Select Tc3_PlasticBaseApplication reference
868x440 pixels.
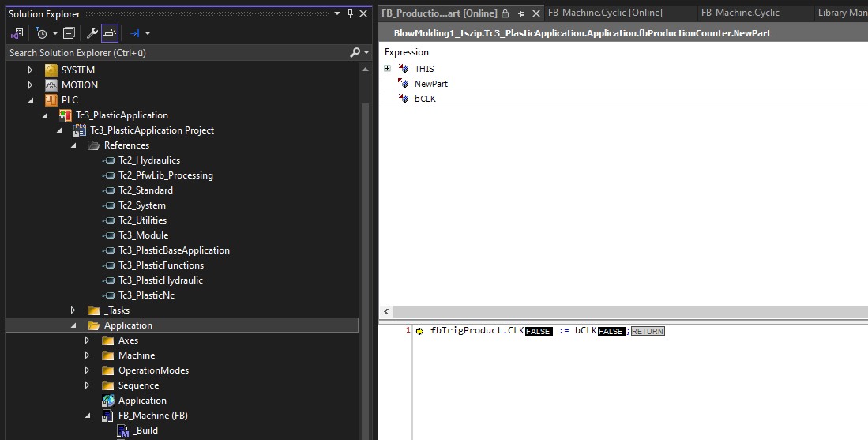tap(174, 250)
